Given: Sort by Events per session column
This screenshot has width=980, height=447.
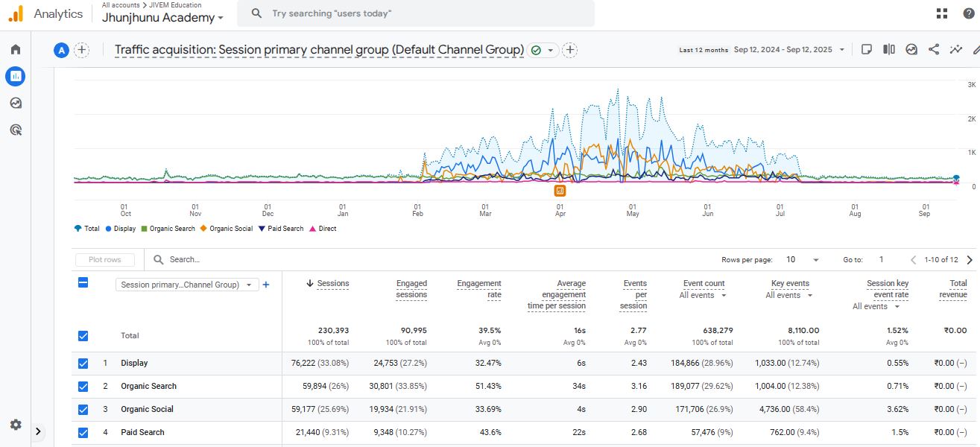Looking at the screenshot, I should [x=634, y=295].
